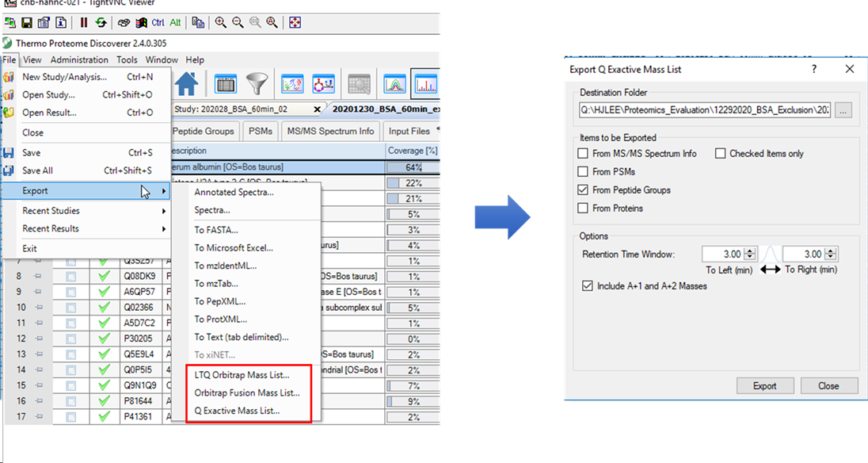The image size is (868, 463).
Task: Click the 64% coverage bar
Action: 413,167
